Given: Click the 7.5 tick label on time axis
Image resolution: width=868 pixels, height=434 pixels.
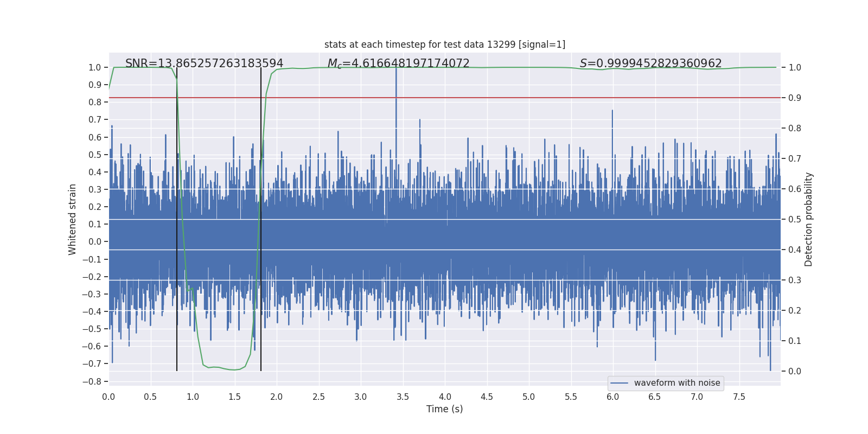Looking at the screenshot, I should (739, 397).
